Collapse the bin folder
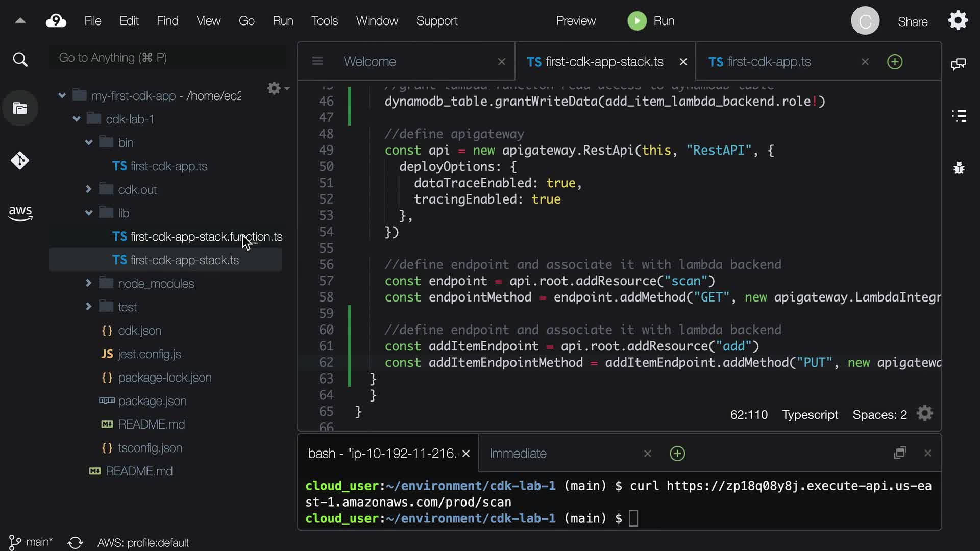This screenshot has width=980, height=551. pos(89,142)
